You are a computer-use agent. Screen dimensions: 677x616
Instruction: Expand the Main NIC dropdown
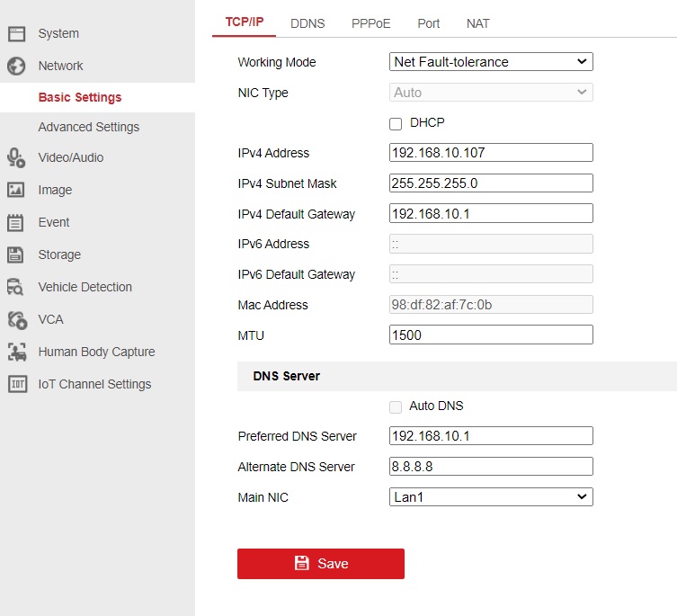click(491, 496)
